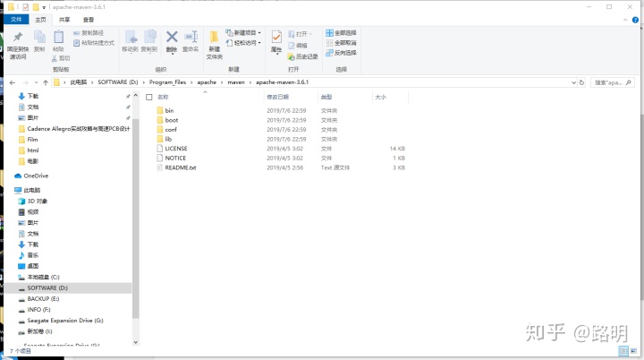Viewport: 644px width, 360px height.
Task: Open the blue help question mark
Action: pyautogui.click(x=635, y=20)
